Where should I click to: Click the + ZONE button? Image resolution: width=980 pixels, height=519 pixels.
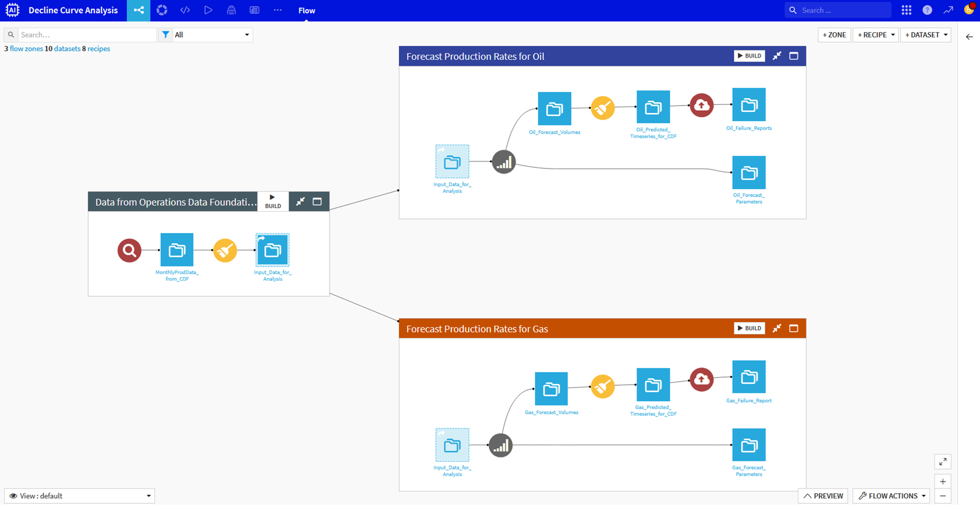pos(834,35)
